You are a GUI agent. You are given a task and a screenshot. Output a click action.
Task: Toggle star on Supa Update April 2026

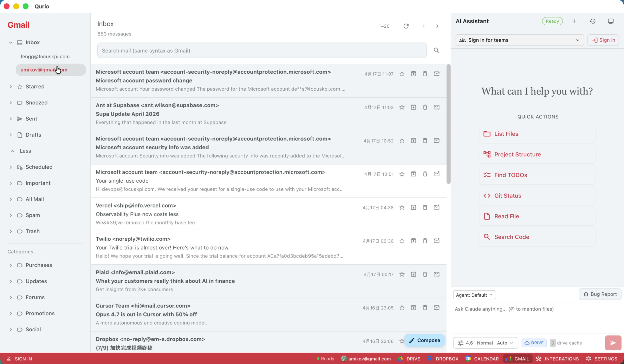pos(402,107)
